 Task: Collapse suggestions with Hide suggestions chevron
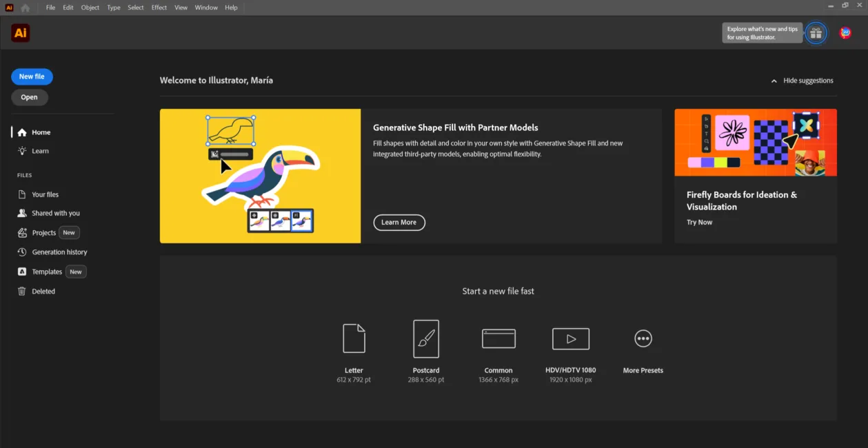coord(802,81)
